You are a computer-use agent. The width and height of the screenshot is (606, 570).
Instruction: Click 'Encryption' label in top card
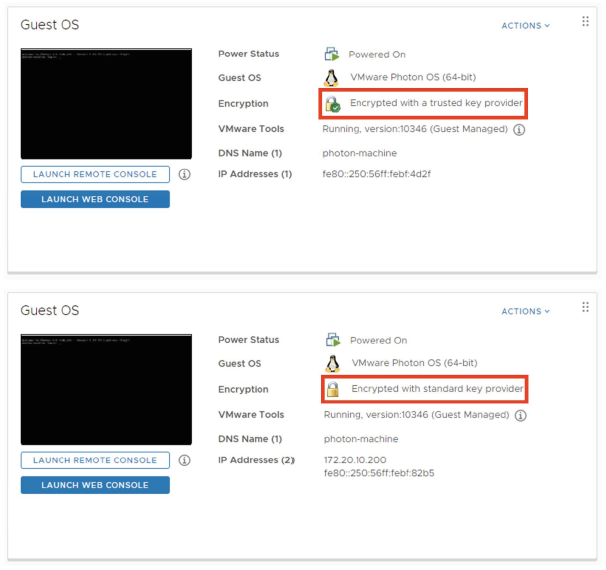pyautogui.click(x=243, y=104)
